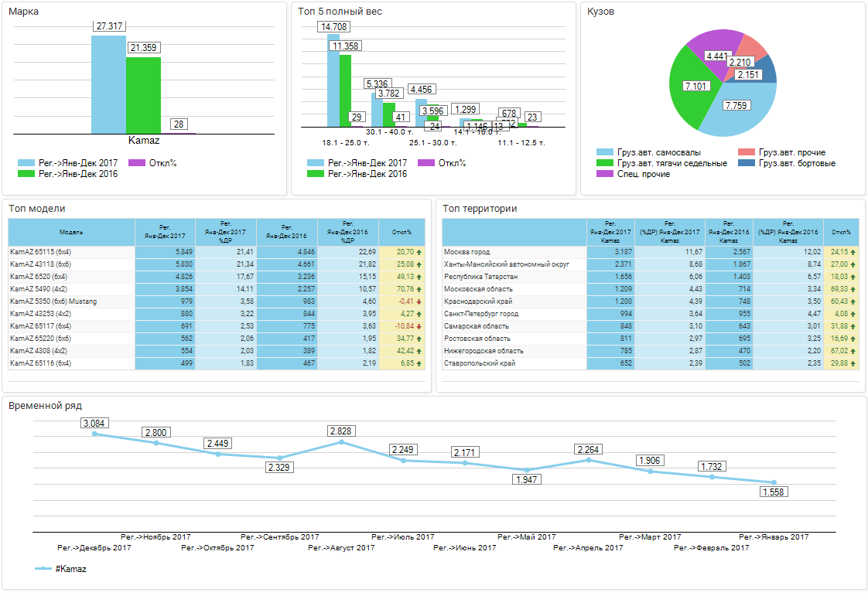Click the Рег.->Декабрь 2017 axis label
868x613 pixels.
(x=94, y=548)
